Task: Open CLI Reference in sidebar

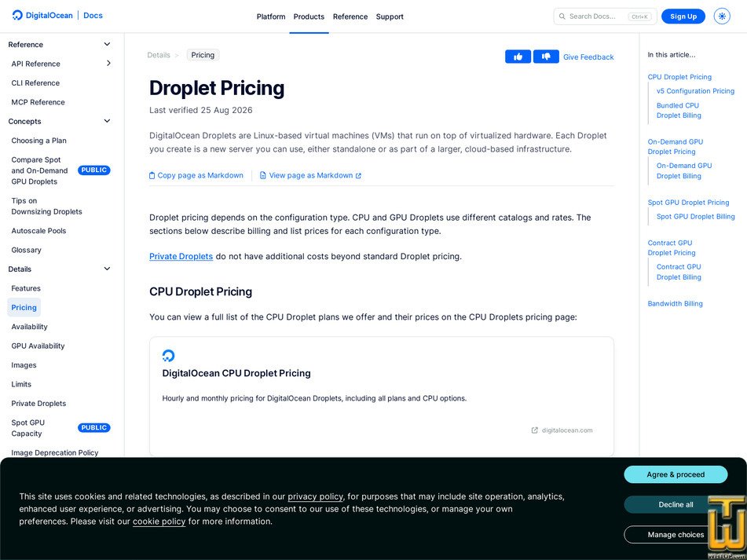Action: [35, 82]
